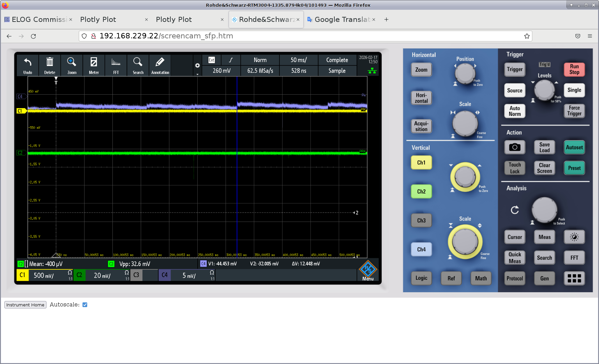Click the horizontal Scale knob
The height and width of the screenshot is (364, 599).
click(x=465, y=123)
